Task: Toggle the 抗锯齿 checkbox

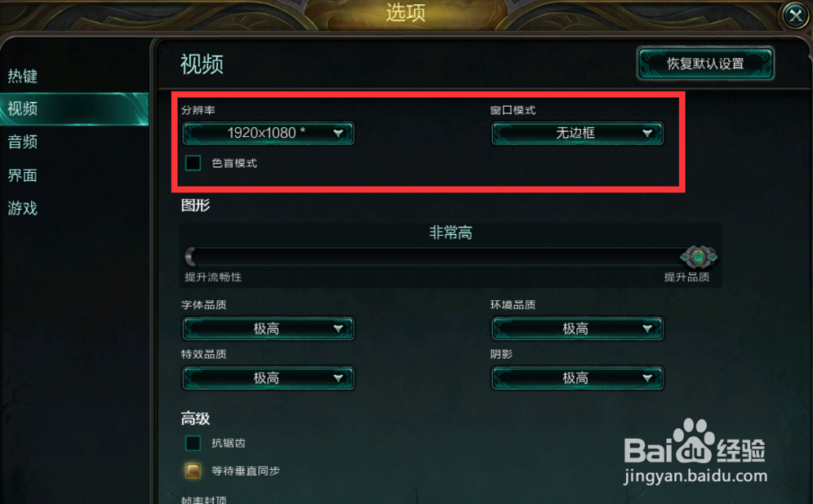Action: click(193, 443)
